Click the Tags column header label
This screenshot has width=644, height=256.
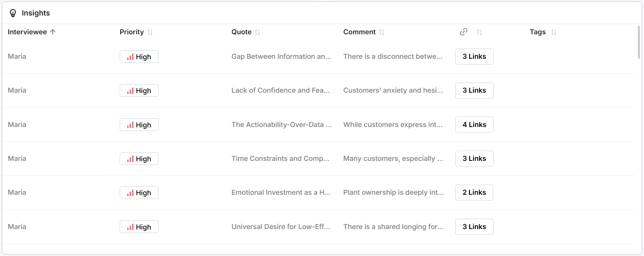coord(537,32)
